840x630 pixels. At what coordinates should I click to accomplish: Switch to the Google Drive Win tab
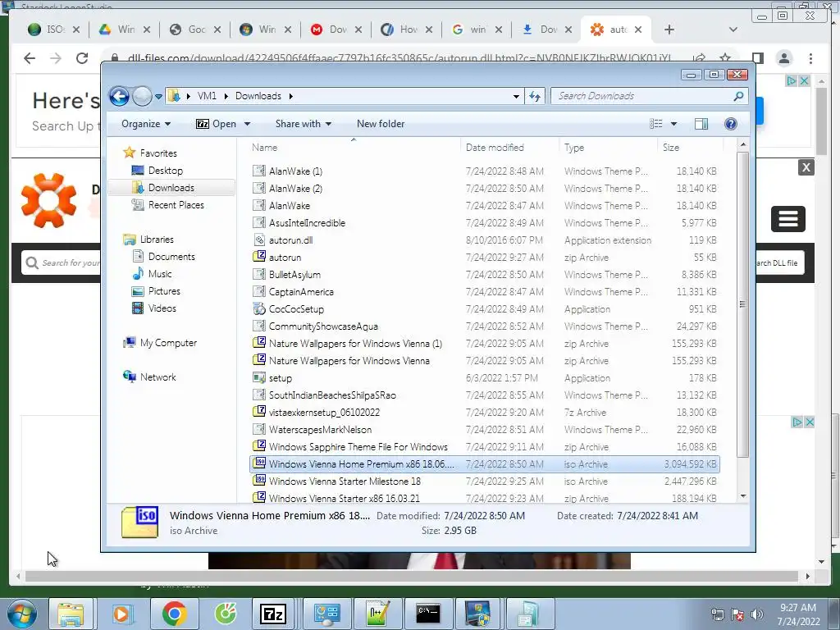pos(125,30)
